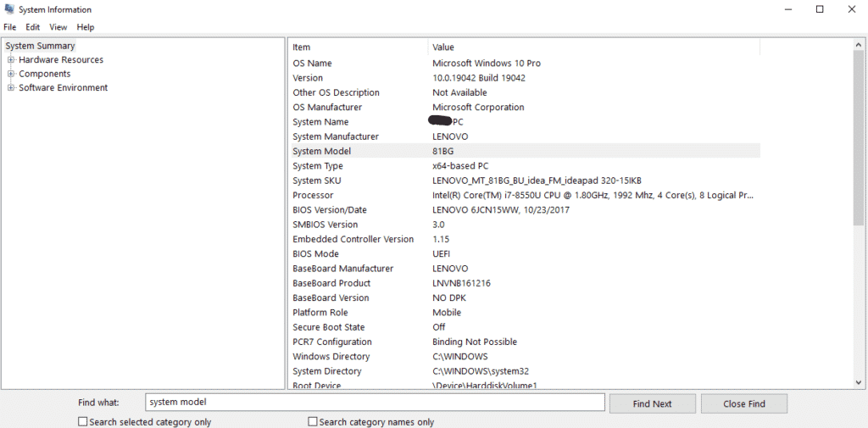Select the OS Name row

tap(525, 63)
